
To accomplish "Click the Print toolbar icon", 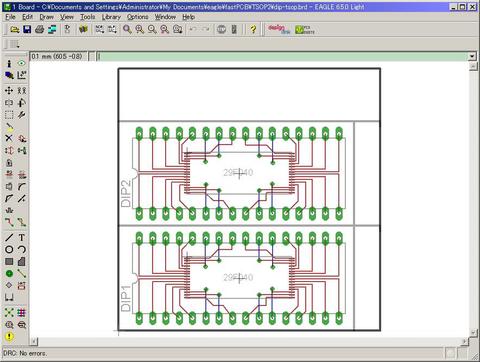I will click(39, 29).
